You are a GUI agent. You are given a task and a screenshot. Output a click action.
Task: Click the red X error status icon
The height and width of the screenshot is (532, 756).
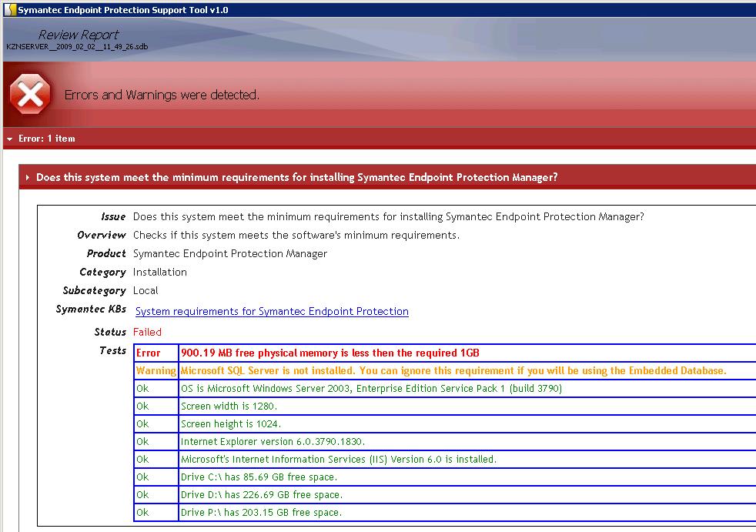[30, 95]
